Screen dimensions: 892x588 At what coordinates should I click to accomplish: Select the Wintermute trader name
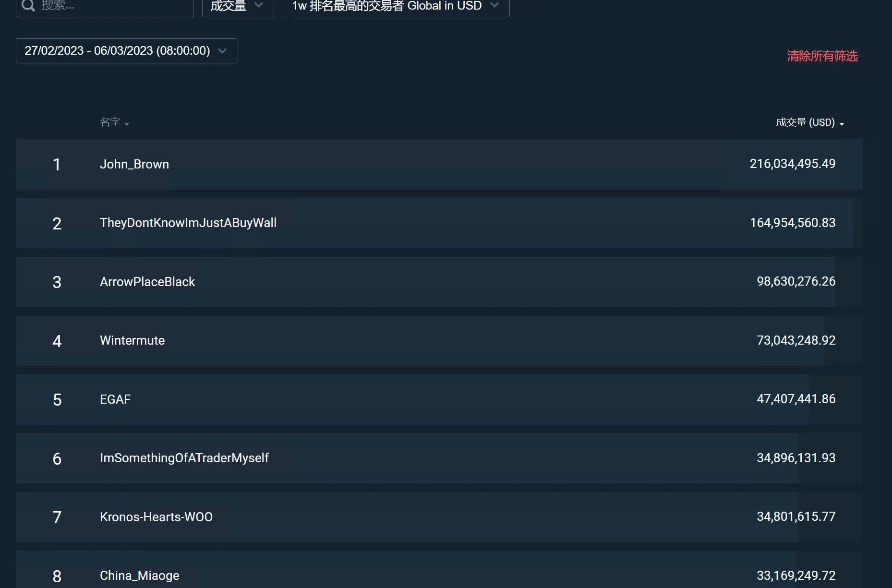tap(132, 340)
